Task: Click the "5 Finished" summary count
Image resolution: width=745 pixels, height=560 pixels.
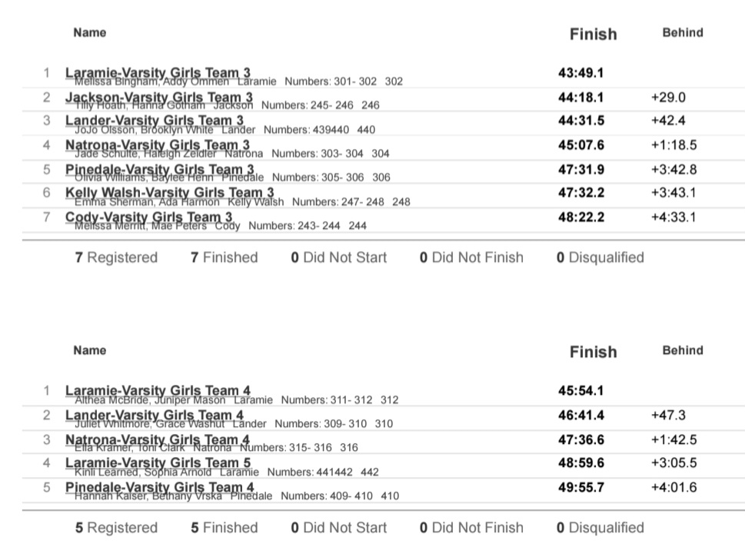Action: (224, 528)
